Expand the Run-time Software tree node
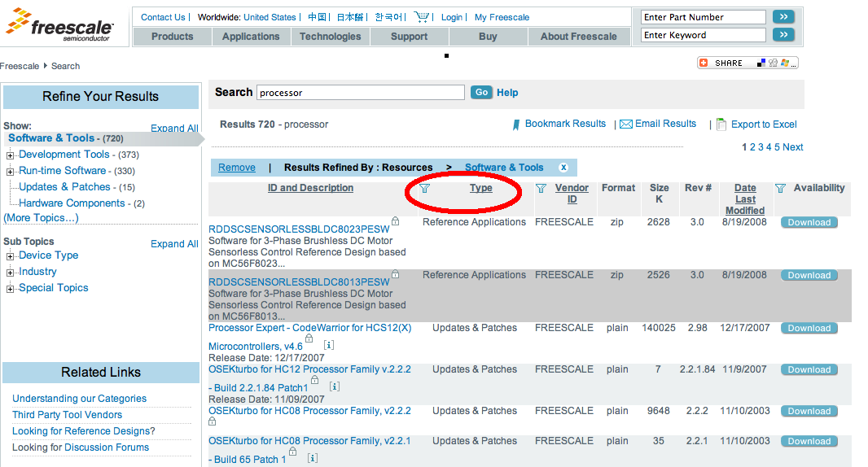The image size is (868, 467). point(10,172)
